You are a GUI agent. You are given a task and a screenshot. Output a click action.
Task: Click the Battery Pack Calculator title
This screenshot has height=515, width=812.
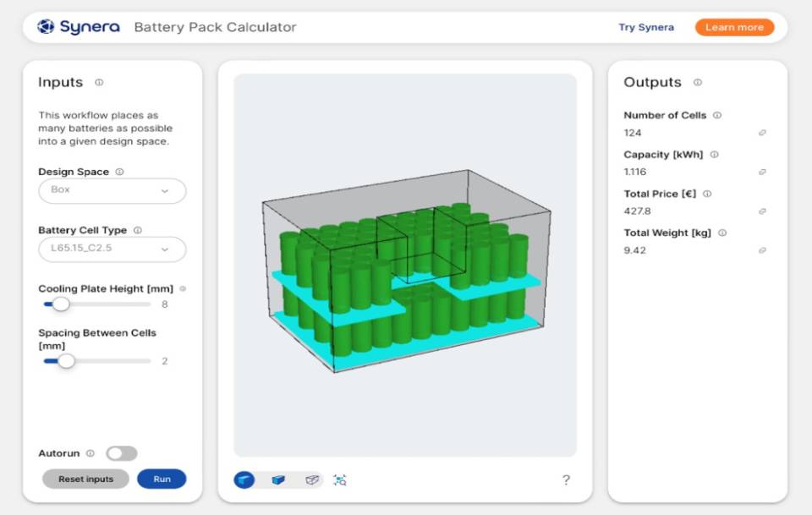click(215, 27)
